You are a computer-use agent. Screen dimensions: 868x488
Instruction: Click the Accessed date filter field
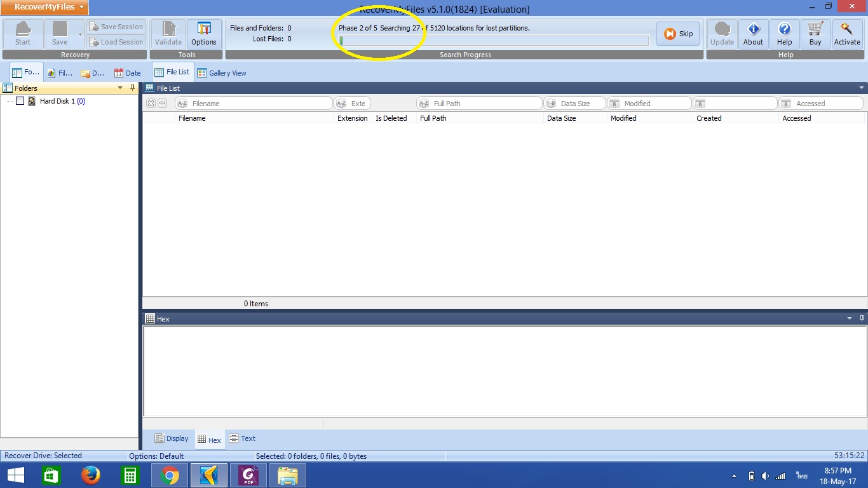[x=821, y=103]
